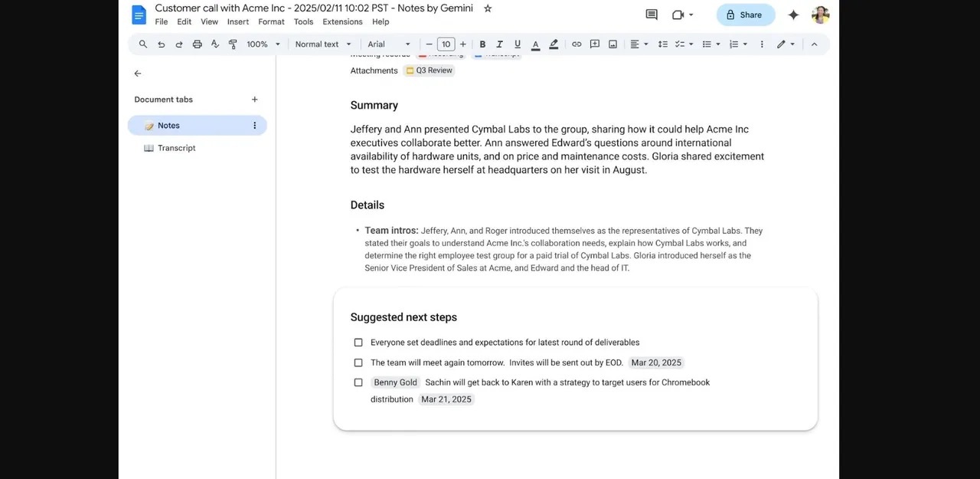Open the Q3 Review attachment chip

point(430,71)
